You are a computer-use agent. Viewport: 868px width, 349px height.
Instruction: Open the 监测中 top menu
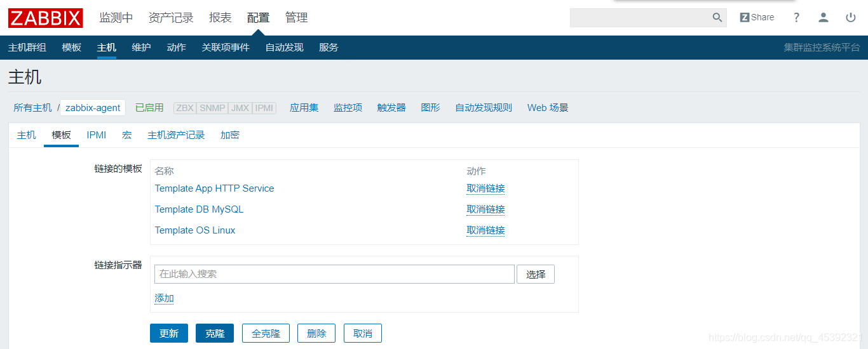(x=116, y=18)
